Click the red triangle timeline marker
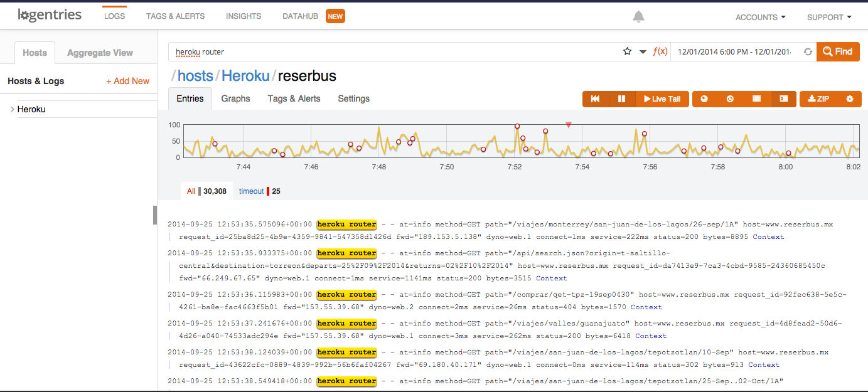The width and height of the screenshot is (868, 392). 569,125
